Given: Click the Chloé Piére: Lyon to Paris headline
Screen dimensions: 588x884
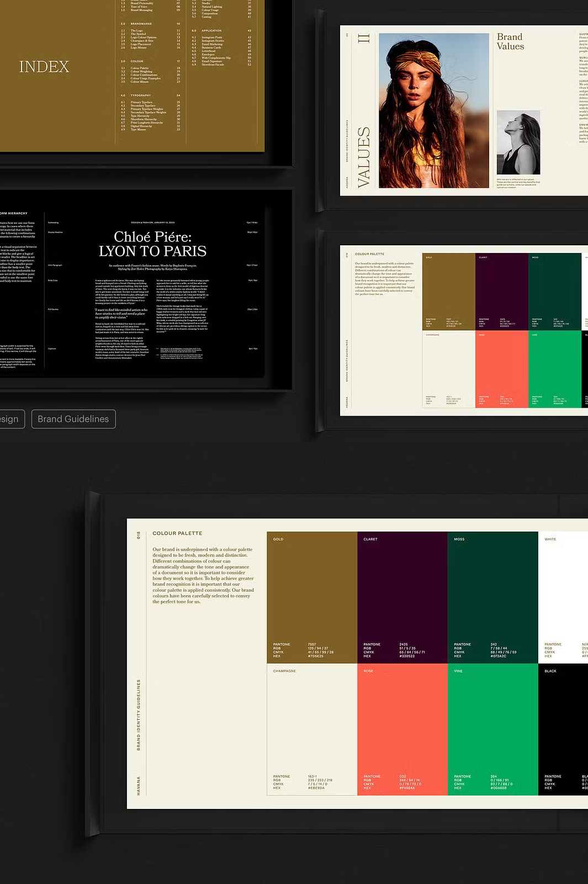Looking at the screenshot, I should (x=152, y=244).
